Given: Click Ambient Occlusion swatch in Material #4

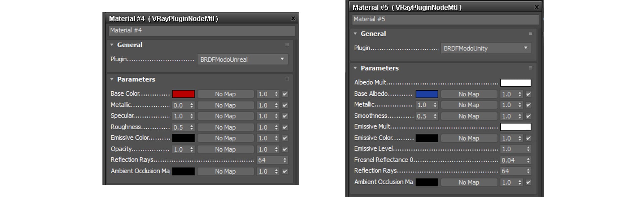Looking at the screenshot, I should point(183,171).
